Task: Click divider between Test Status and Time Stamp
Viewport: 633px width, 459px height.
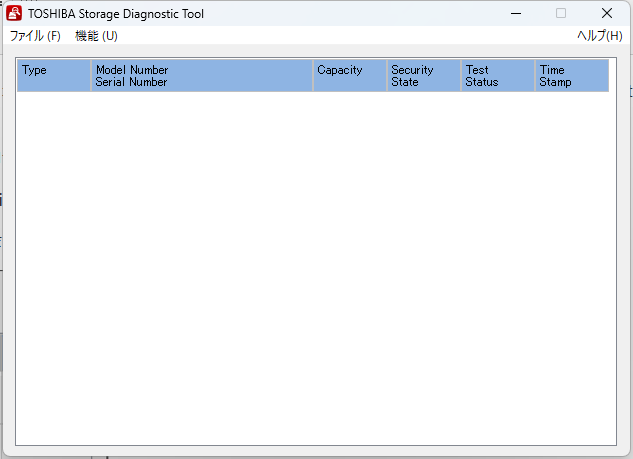Action: click(x=535, y=76)
